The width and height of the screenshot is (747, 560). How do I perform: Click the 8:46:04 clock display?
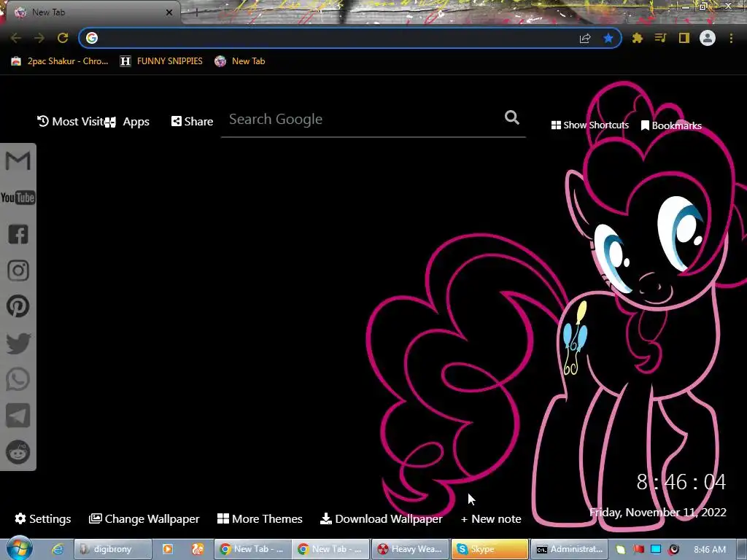[x=681, y=482]
